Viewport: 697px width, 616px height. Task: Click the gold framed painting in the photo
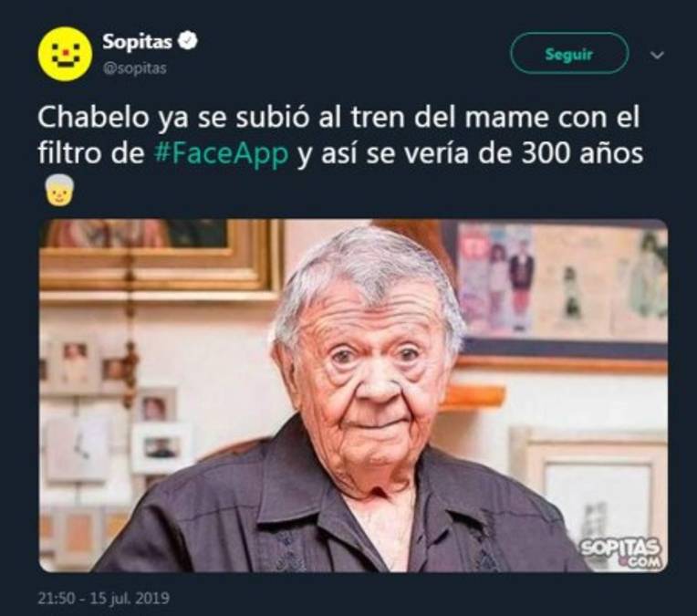[x=160, y=258]
